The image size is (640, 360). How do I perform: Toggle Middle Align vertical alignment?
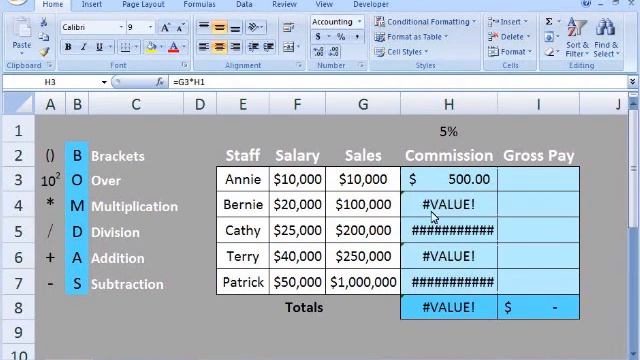pos(220,27)
